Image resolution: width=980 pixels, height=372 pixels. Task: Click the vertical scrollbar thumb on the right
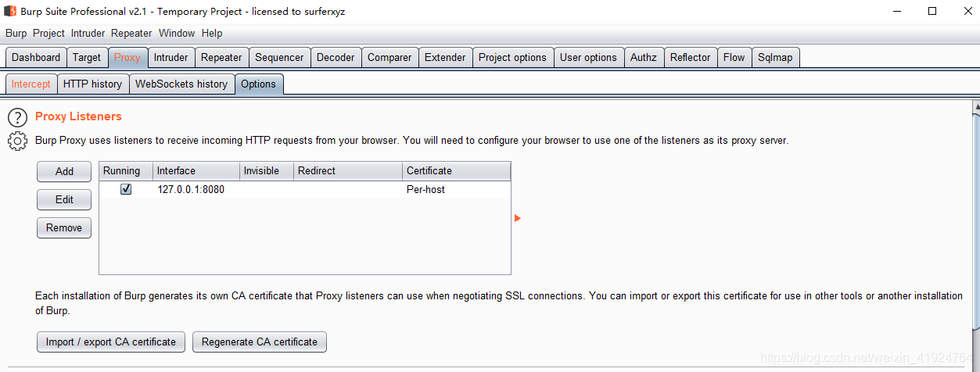point(975,220)
